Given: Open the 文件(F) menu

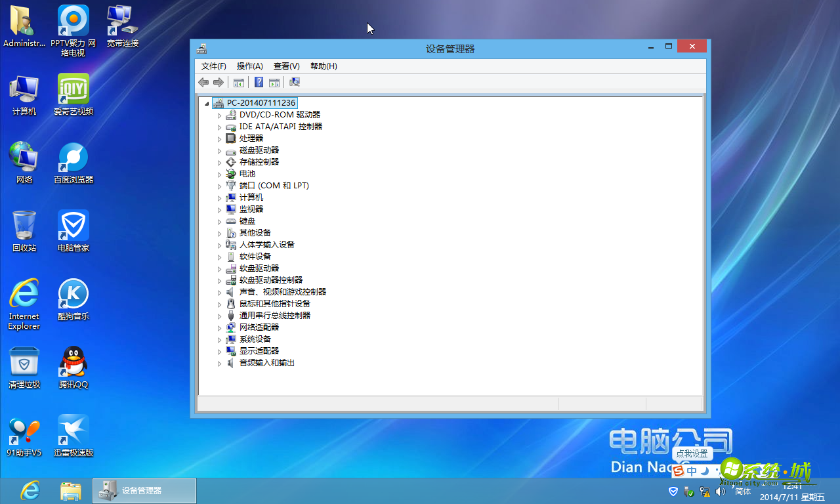Looking at the screenshot, I should 213,66.
